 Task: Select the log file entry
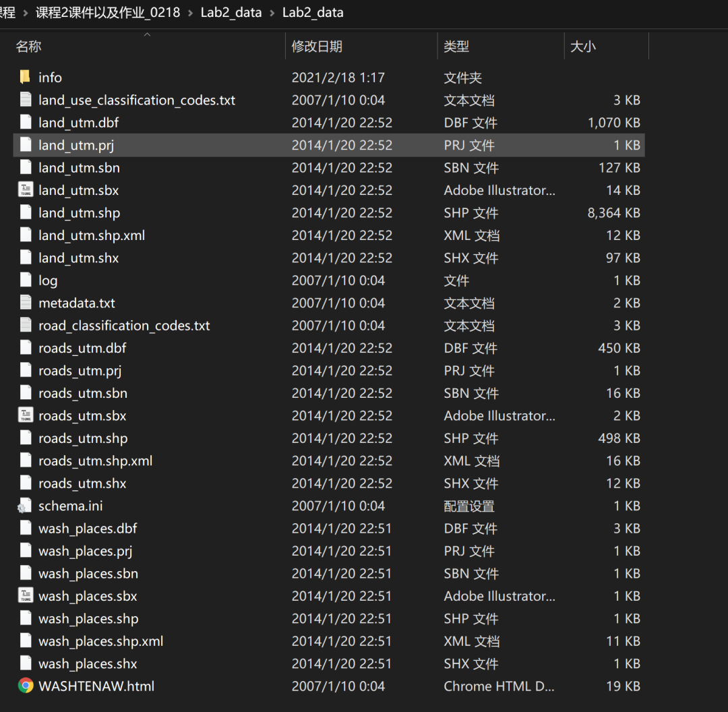(48, 280)
